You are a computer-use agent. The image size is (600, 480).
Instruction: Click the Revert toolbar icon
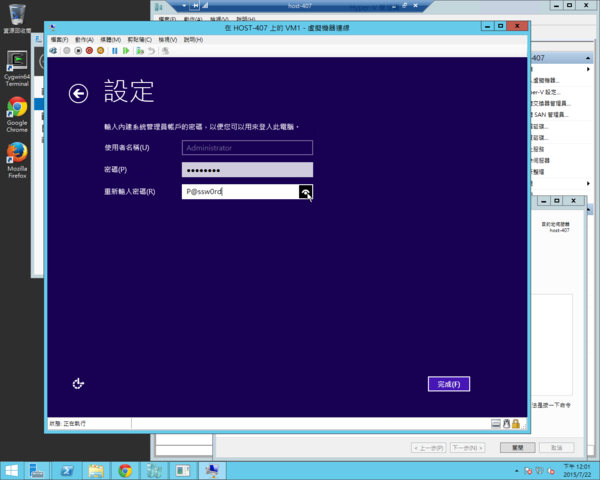pyautogui.click(x=152, y=51)
